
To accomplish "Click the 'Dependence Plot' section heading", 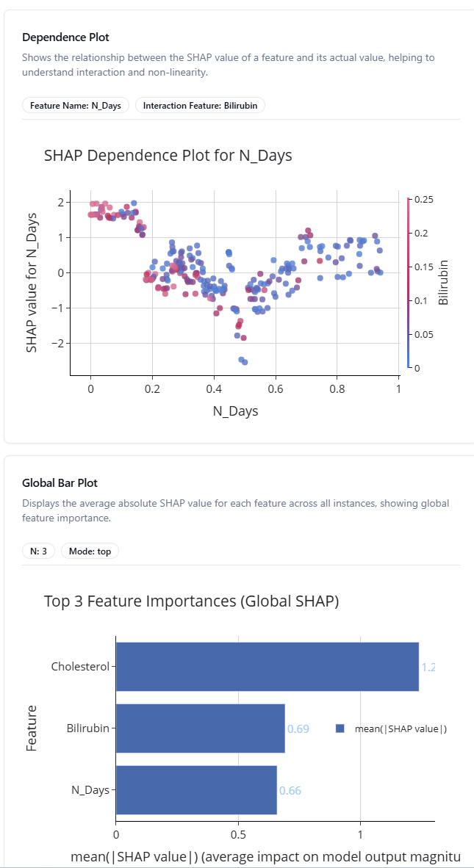I will point(65,37).
